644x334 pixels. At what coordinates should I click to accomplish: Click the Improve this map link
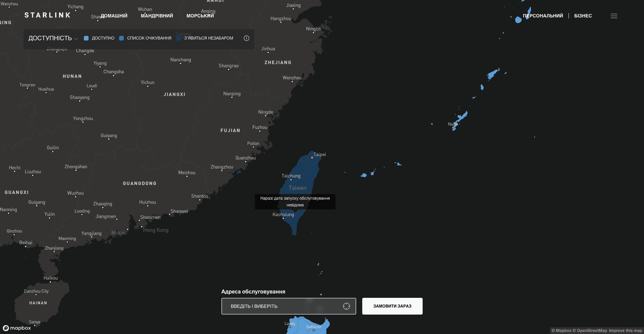coord(626,331)
